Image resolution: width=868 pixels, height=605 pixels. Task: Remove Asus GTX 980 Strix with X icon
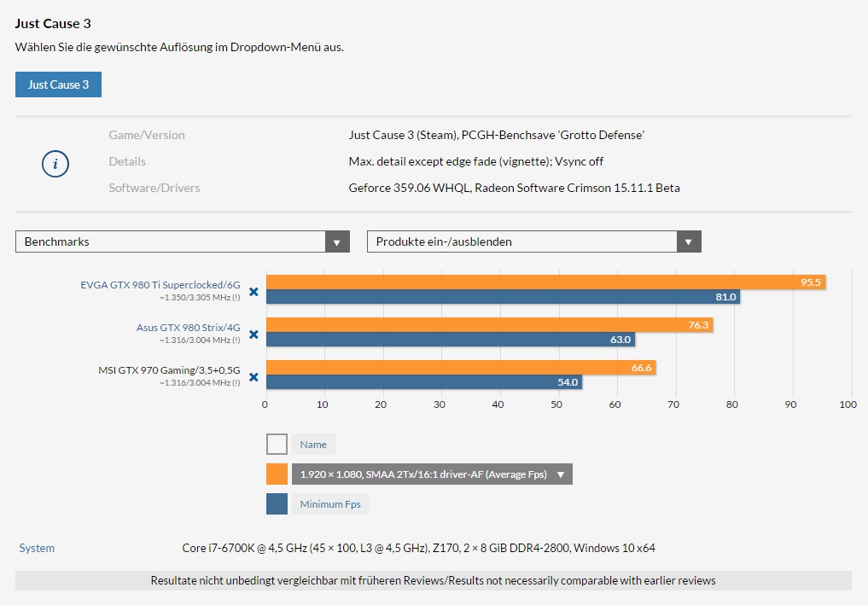coord(253,334)
